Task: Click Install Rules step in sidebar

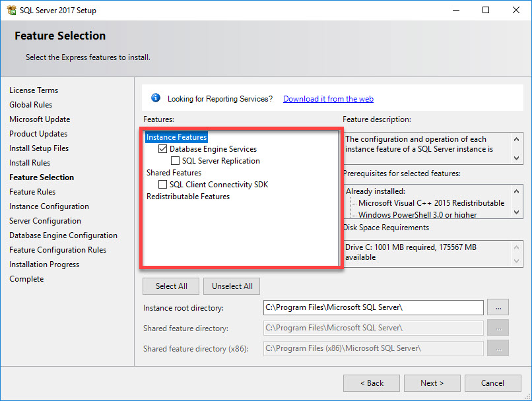Action: click(30, 163)
